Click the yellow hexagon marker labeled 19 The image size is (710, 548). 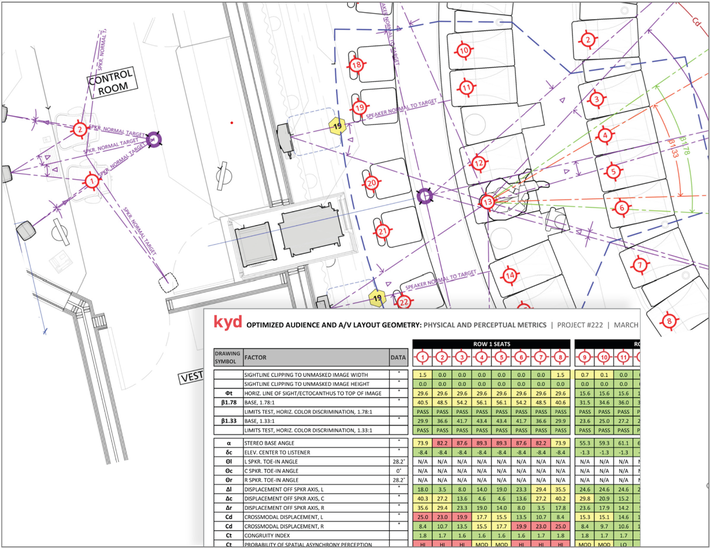[x=337, y=125]
